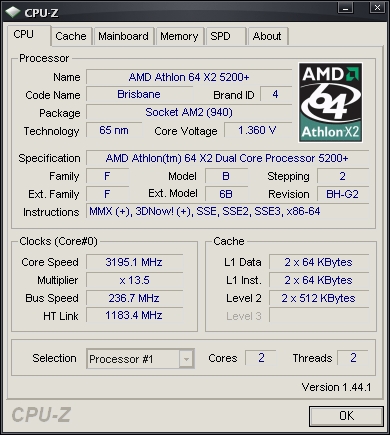This screenshot has width=390, height=435.
Task: Switch to the Cache tab
Action: [x=71, y=36]
